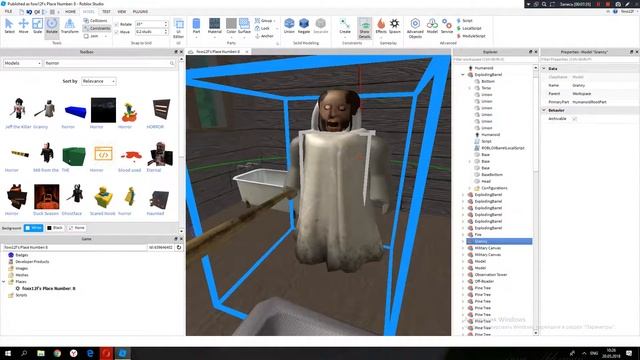
Task: Toggle the Rotate snap checkbox
Action: (x=116, y=24)
